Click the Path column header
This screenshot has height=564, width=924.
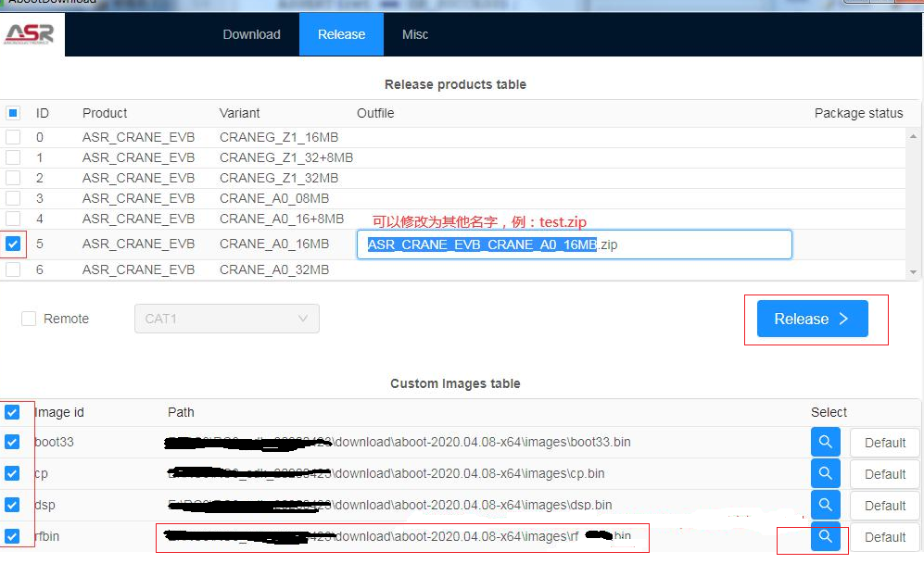click(x=181, y=412)
